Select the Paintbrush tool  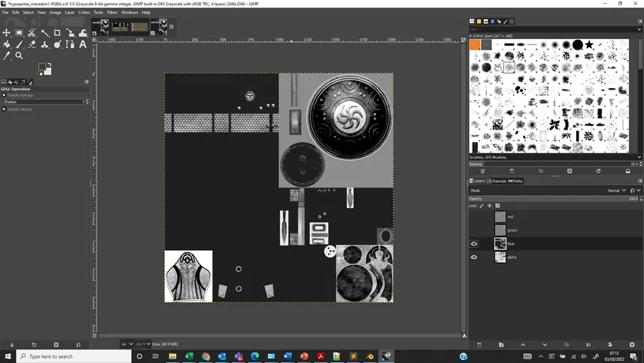[19, 44]
